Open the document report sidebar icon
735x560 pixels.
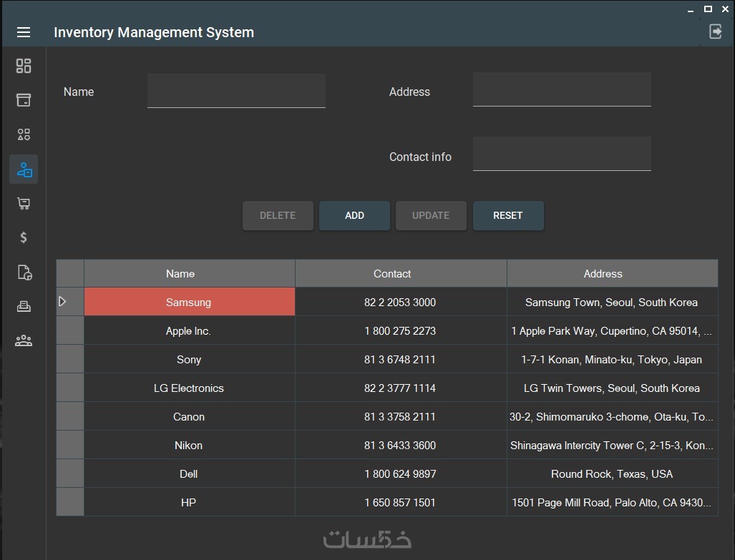24,272
